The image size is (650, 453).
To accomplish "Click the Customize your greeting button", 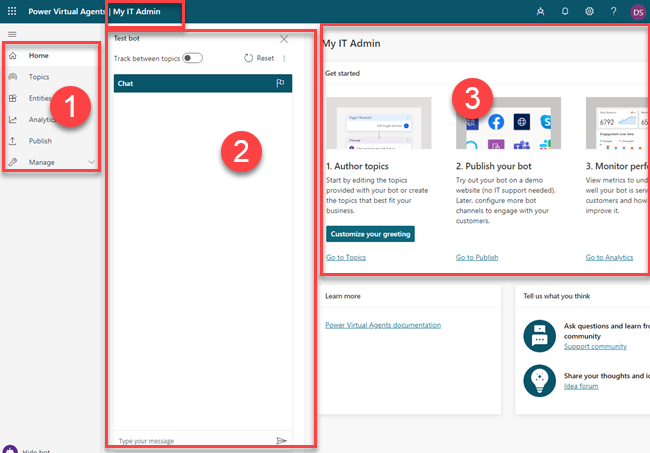I will 370,234.
